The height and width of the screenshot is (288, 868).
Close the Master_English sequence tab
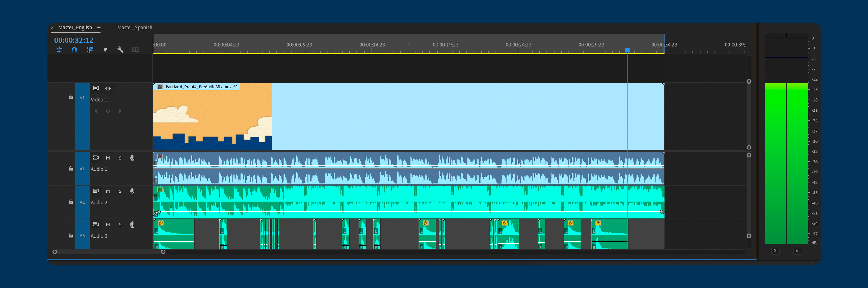pyautogui.click(x=52, y=28)
